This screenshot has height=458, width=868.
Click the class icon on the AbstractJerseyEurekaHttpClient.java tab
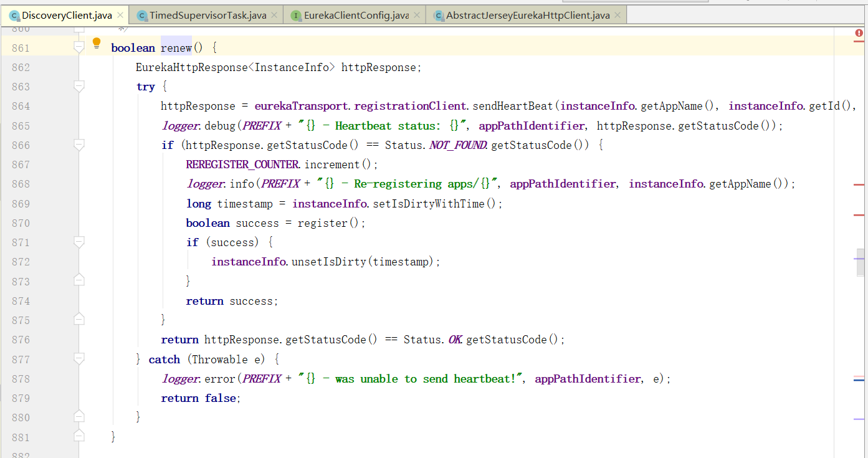(439, 16)
